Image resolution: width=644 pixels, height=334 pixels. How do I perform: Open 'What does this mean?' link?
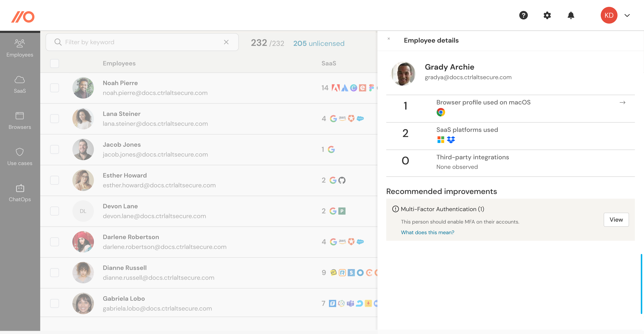[427, 232]
